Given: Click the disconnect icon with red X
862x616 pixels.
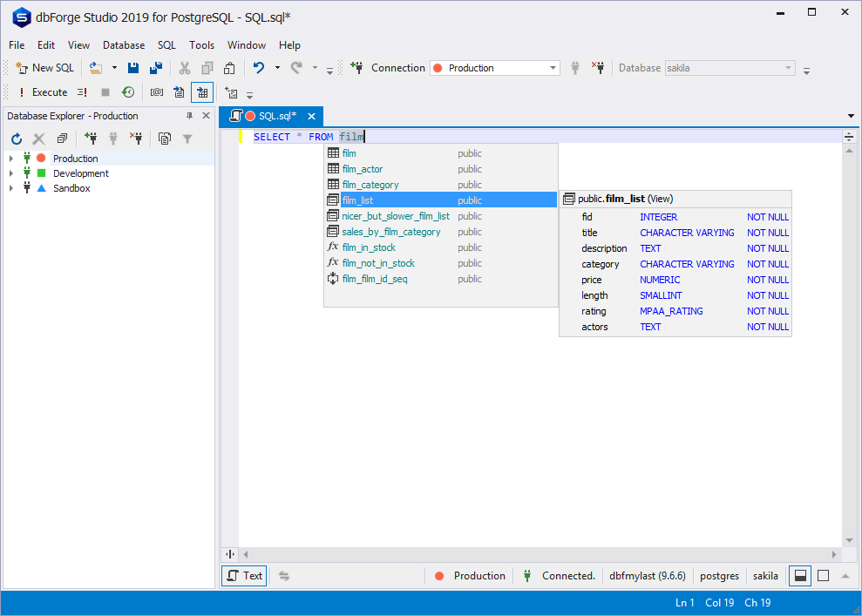Looking at the screenshot, I should pyautogui.click(x=598, y=68).
